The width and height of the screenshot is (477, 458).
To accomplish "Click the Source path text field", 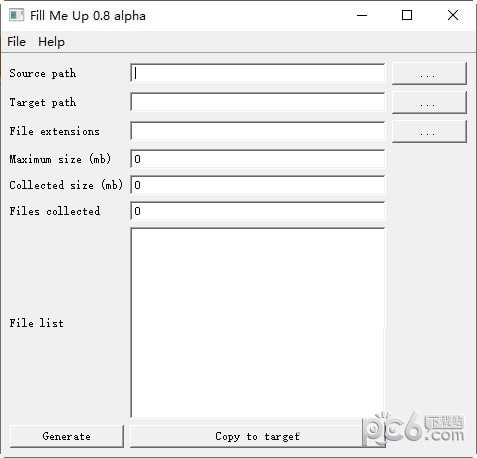I will tap(257, 73).
